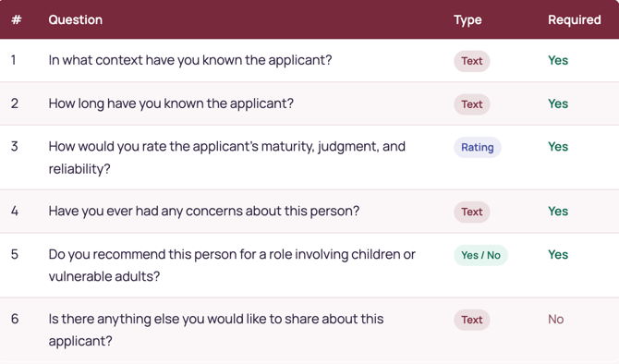Click the # column header
Image resolution: width=619 pixels, height=364 pixels.
click(x=17, y=19)
